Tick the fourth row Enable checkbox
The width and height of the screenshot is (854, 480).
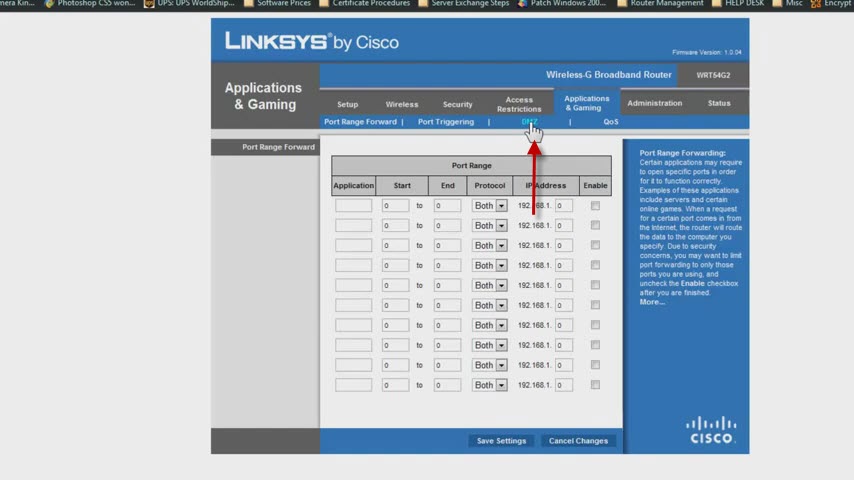(595, 265)
